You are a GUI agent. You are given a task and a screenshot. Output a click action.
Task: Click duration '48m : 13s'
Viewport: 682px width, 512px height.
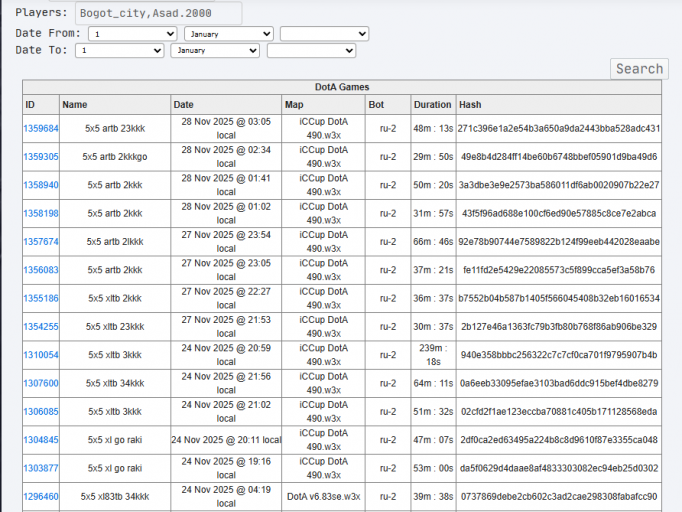(433, 128)
